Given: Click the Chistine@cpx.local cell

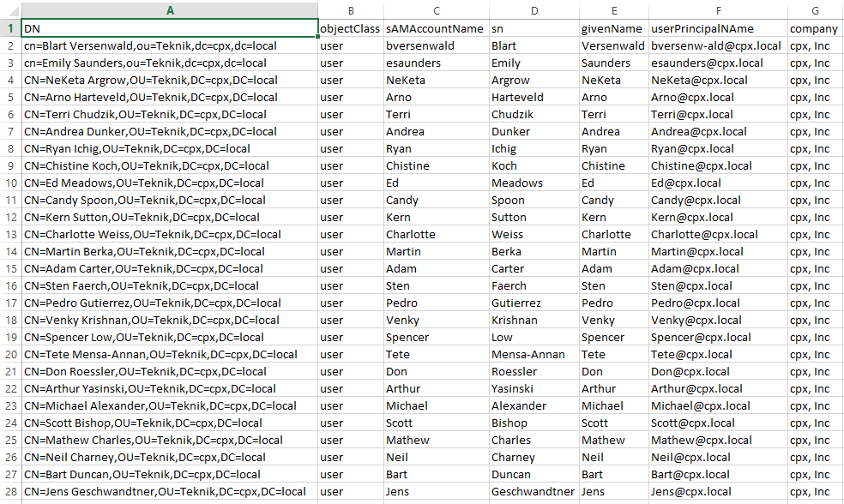Looking at the screenshot, I should click(718, 165).
